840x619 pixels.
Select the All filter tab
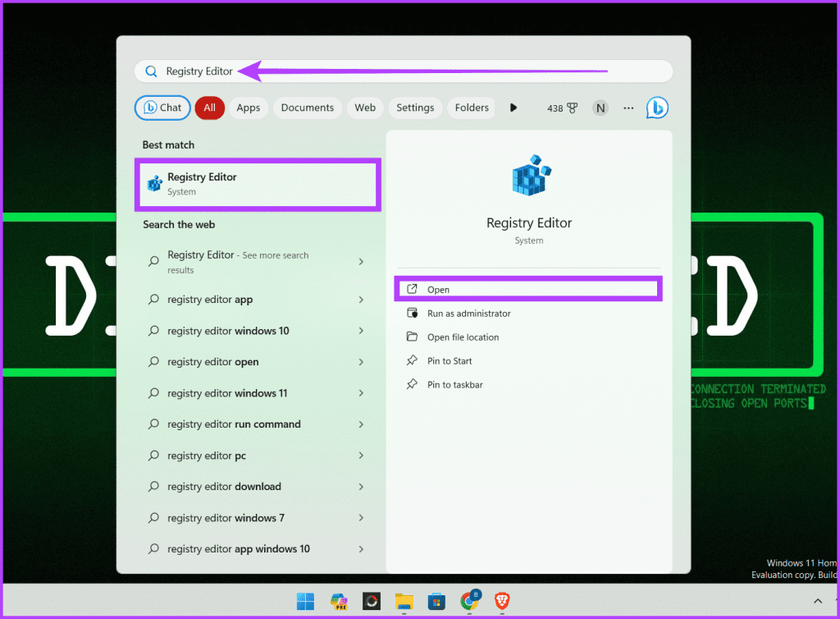point(209,108)
